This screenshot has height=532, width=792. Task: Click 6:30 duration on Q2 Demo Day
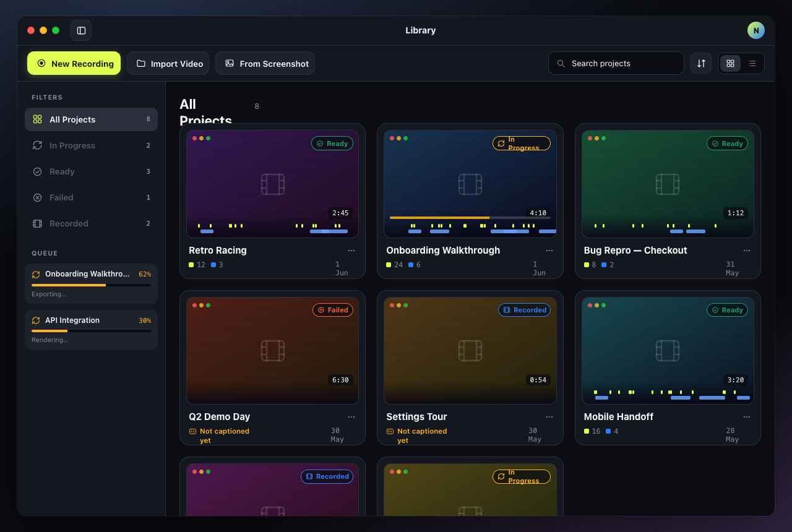340,380
